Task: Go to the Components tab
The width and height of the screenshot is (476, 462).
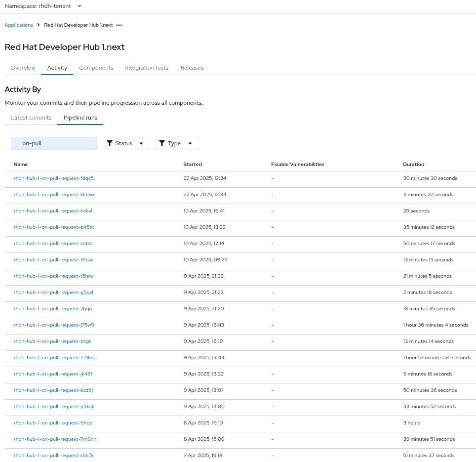Action: [x=96, y=68]
